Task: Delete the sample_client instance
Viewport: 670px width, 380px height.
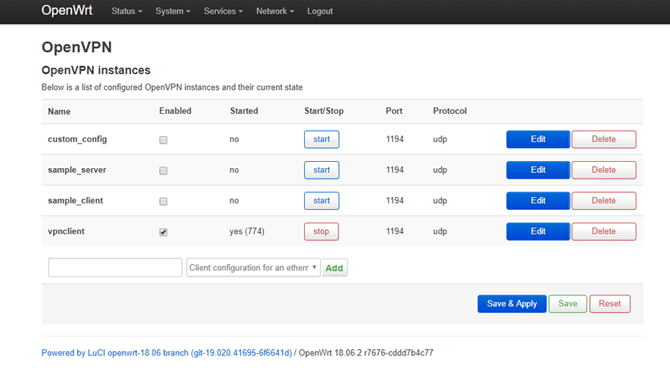Action: [604, 201]
